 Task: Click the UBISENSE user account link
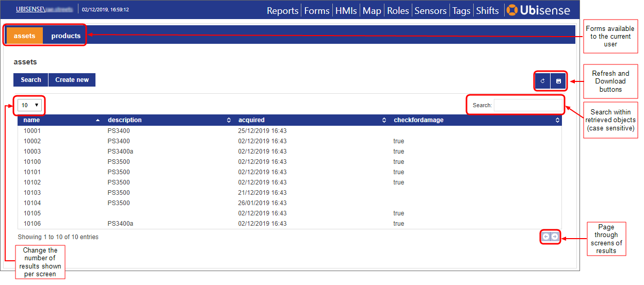[x=44, y=9]
